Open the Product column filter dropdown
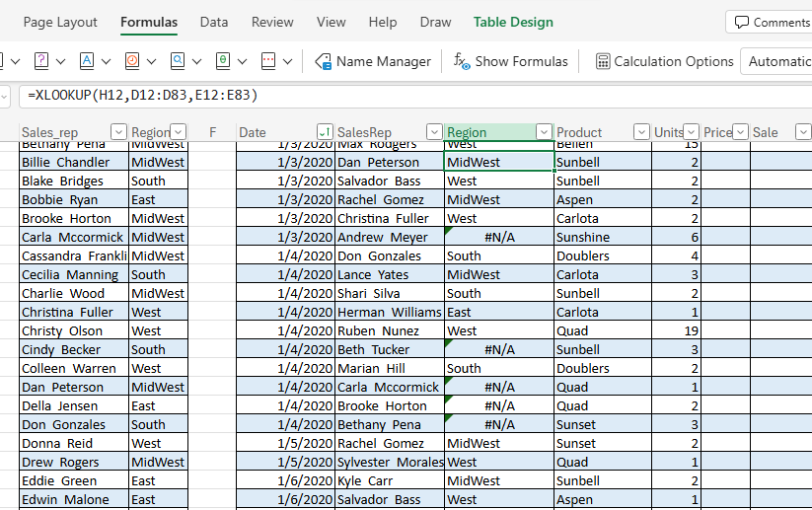812x510 pixels. pos(641,132)
